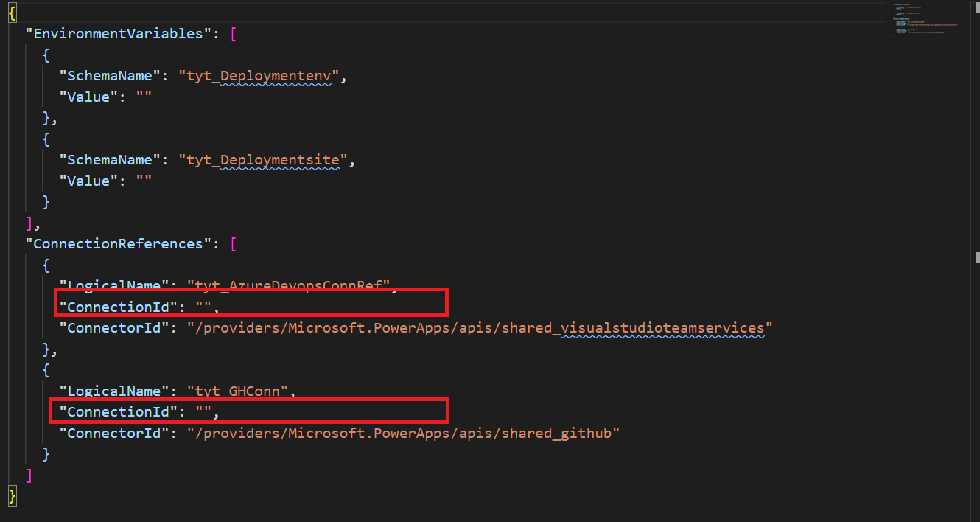Viewport: 980px width, 522px height.
Task: Click the minimap code preview
Action: (x=925, y=20)
